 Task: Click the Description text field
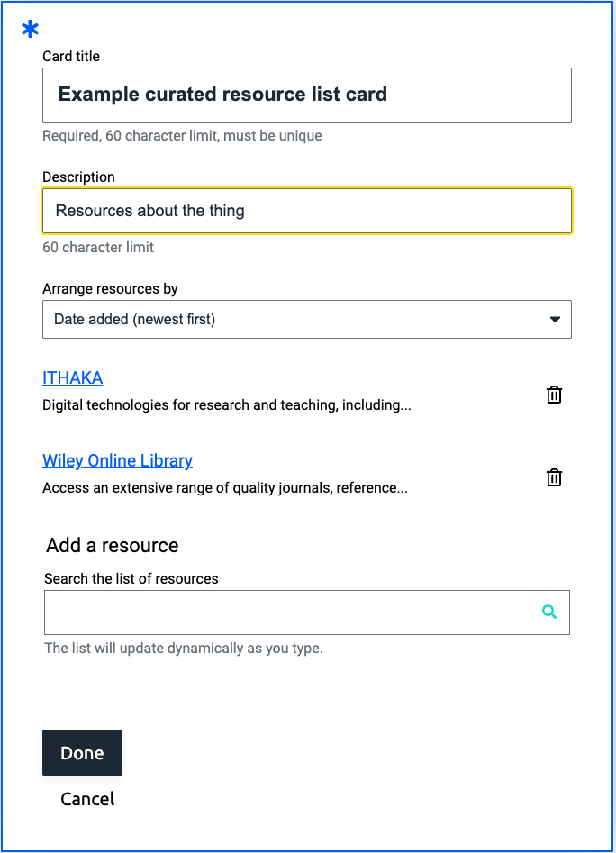coord(306,210)
